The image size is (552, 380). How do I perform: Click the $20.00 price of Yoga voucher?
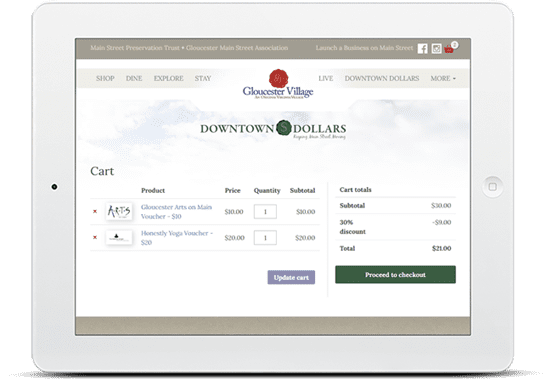(x=234, y=238)
